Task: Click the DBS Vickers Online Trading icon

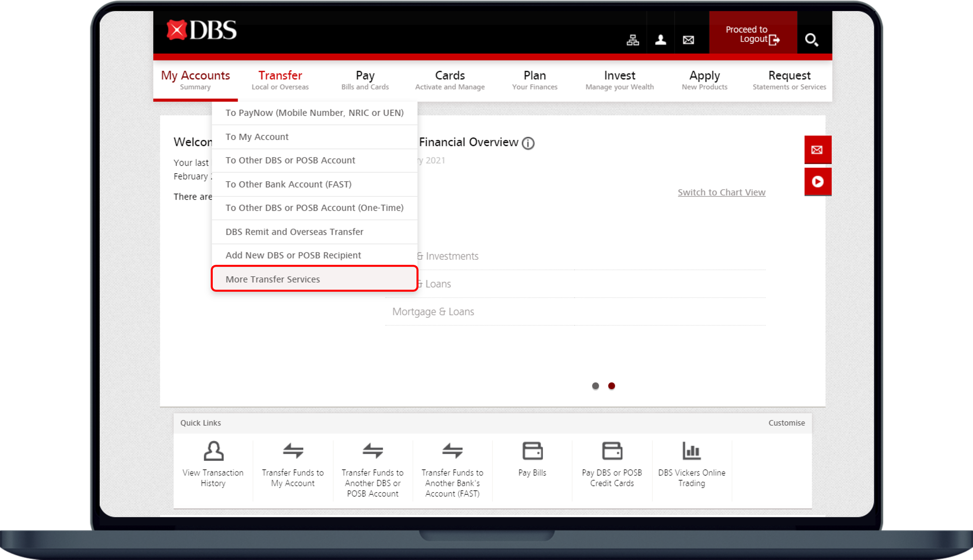Action: click(692, 450)
